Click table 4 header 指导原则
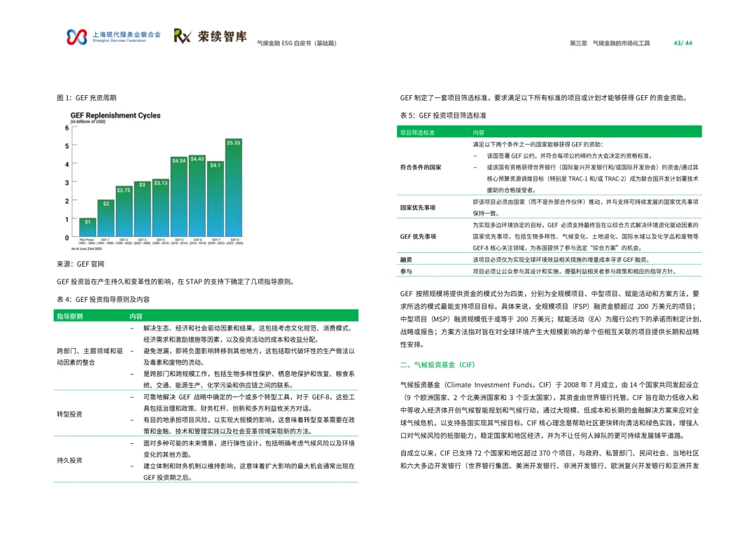Viewport: 756px width, 535px height. click(70, 317)
